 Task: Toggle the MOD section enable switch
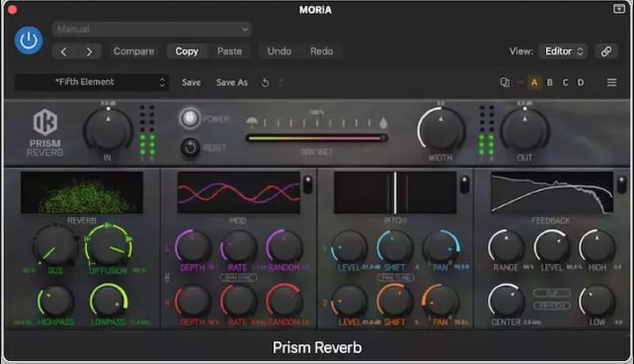pyautogui.click(x=308, y=184)
